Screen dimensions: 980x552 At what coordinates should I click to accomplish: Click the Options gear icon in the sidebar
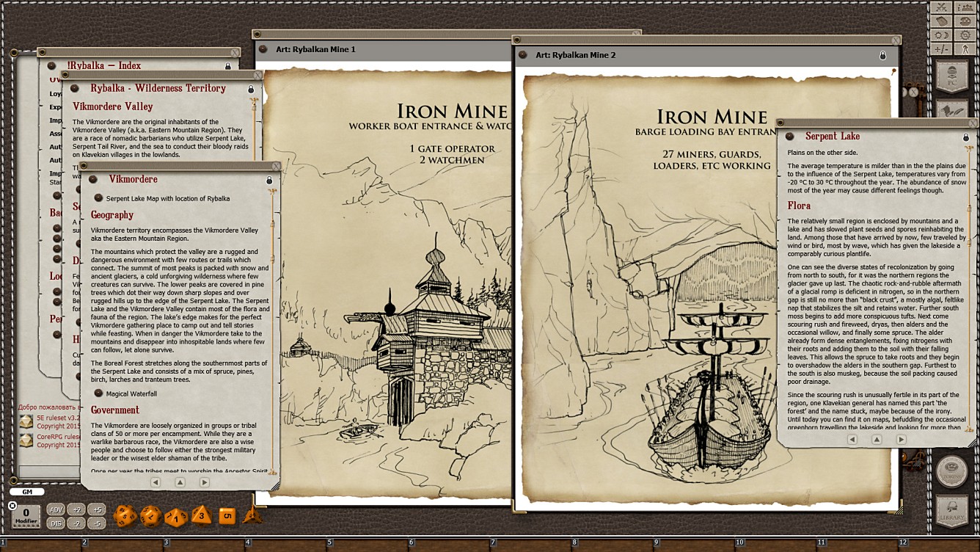(x=965, y=34)
